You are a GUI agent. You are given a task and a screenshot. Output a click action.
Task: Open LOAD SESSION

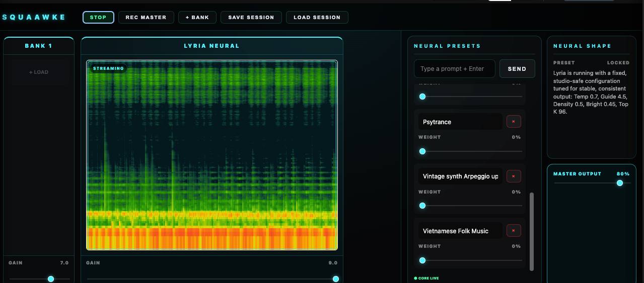[x=317, y=17]
